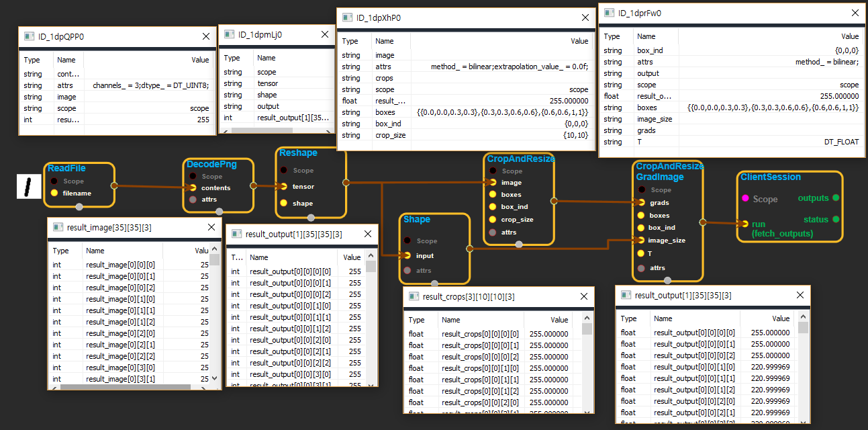The image size is (868, 430).
Task: Click the gray handle below Shape node
Action: pyautogui.click(x=434, y=284)
